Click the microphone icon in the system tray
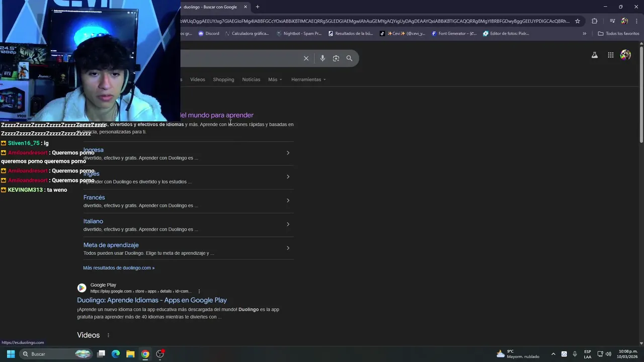The width and height of the screenshot is (644, 362). pyautogui.click(x=575, y=354)
